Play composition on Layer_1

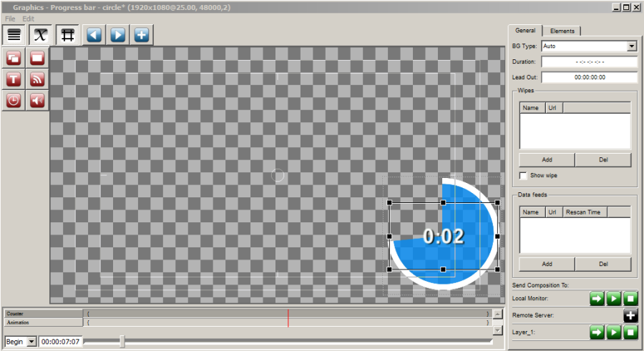pos(614,332)
